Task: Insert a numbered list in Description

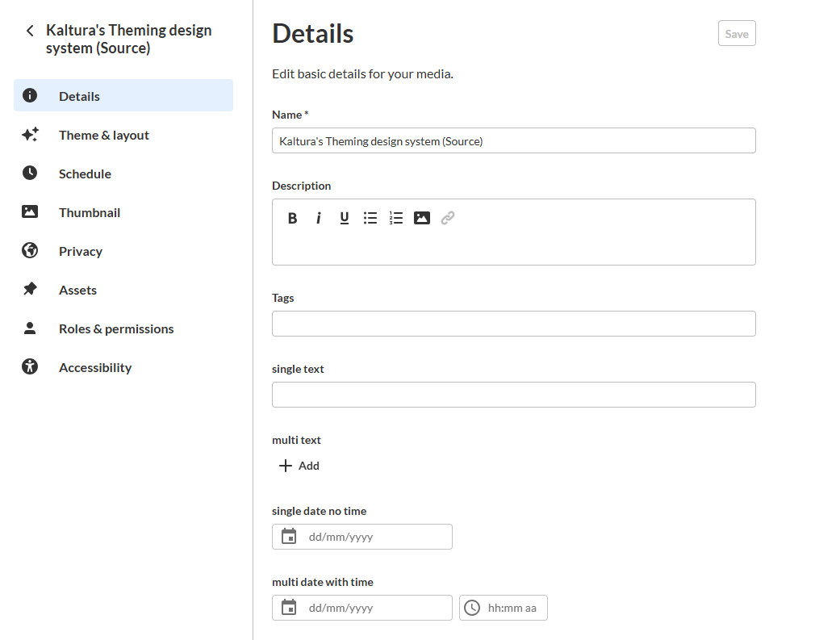Action: click(396, 218)
